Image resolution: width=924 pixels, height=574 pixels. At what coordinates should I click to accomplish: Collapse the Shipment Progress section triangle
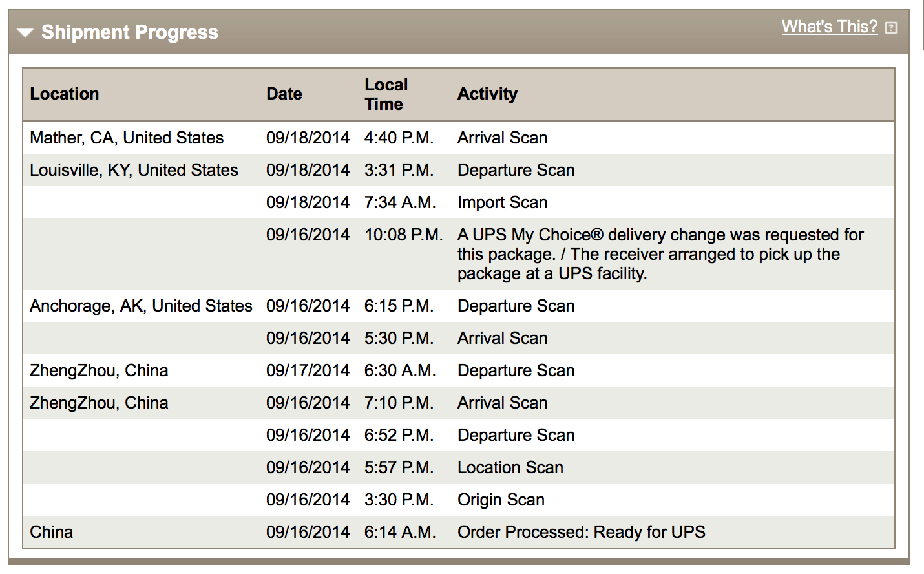[25, 33]
